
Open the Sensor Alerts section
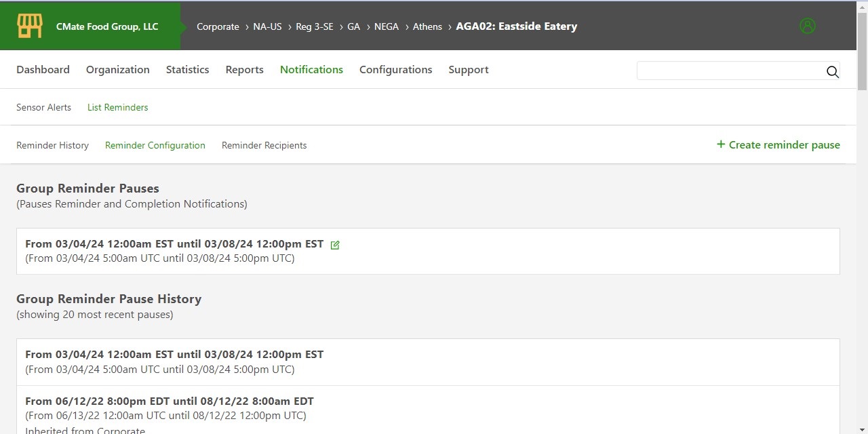43,107
